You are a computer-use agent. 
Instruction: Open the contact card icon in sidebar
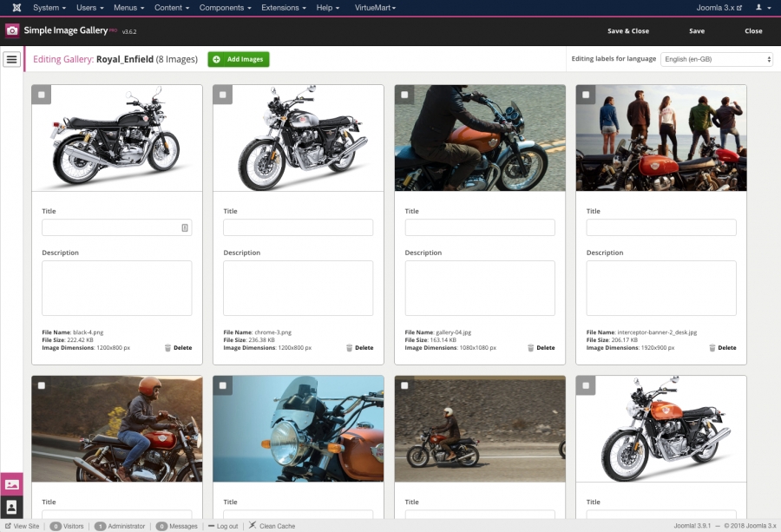(12, 507)
